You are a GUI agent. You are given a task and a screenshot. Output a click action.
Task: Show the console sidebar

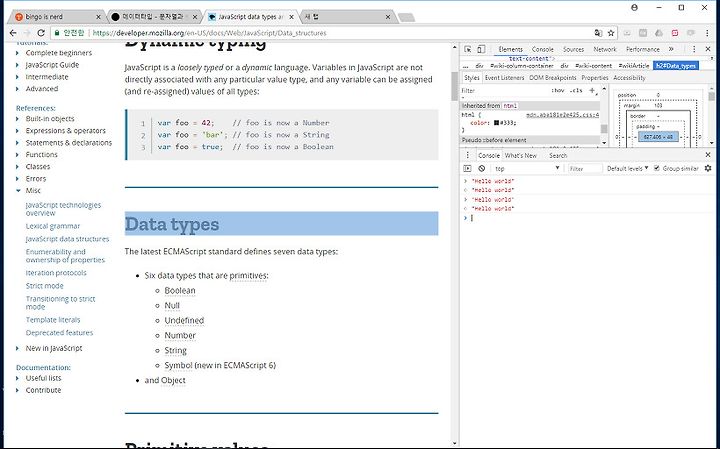coord(467,168)
